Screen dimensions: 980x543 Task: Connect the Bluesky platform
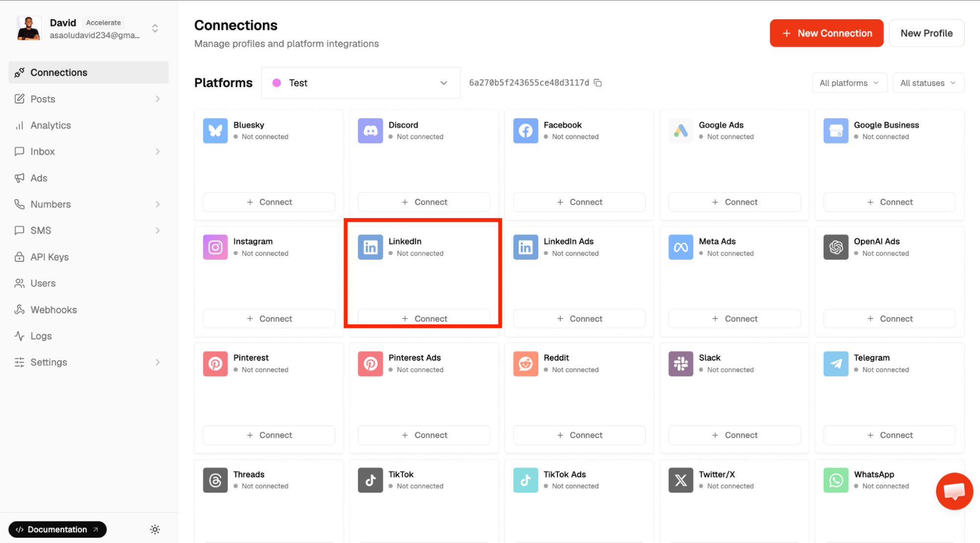click(269, 202)
